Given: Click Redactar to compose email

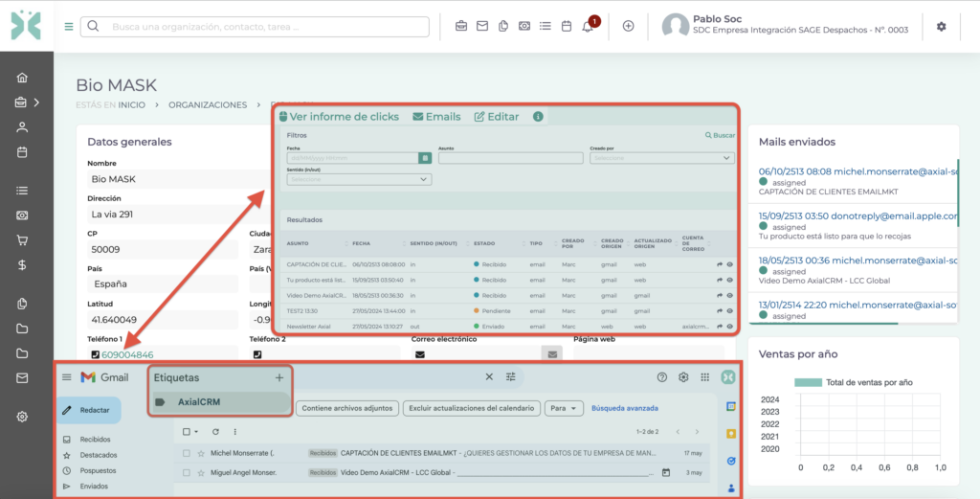Looking at the screenshot, I should click(88, 410).
